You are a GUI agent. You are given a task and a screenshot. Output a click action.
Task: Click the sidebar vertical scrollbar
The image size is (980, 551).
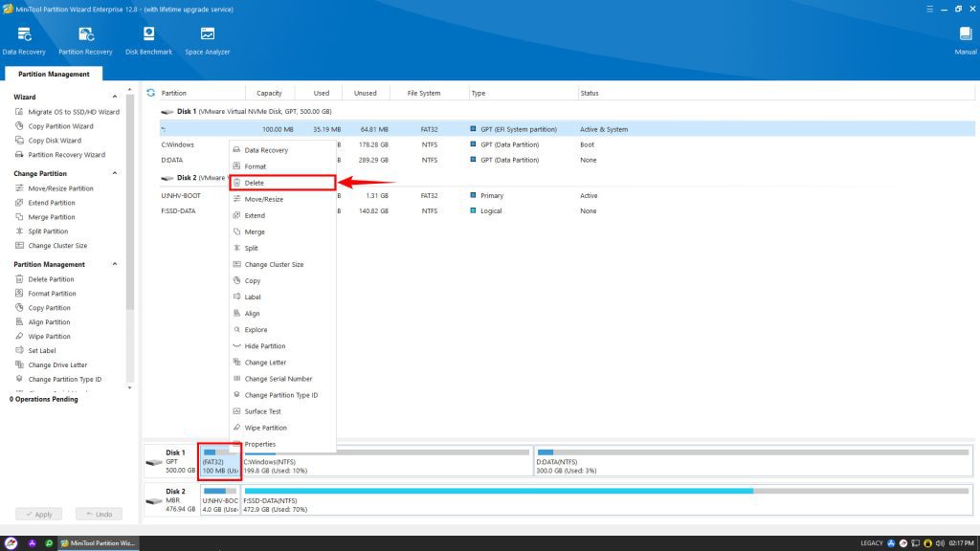tap(130, 203)
